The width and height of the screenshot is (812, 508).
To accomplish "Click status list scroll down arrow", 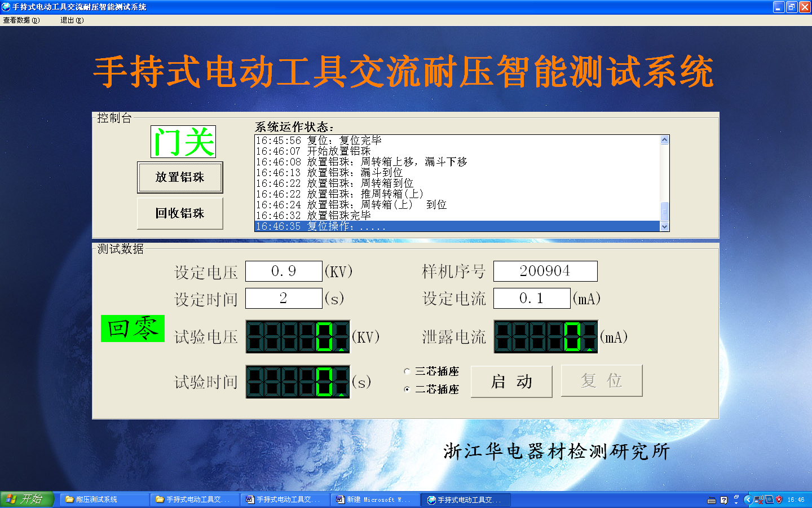I will pyautogui.click(x=664, y=226).
